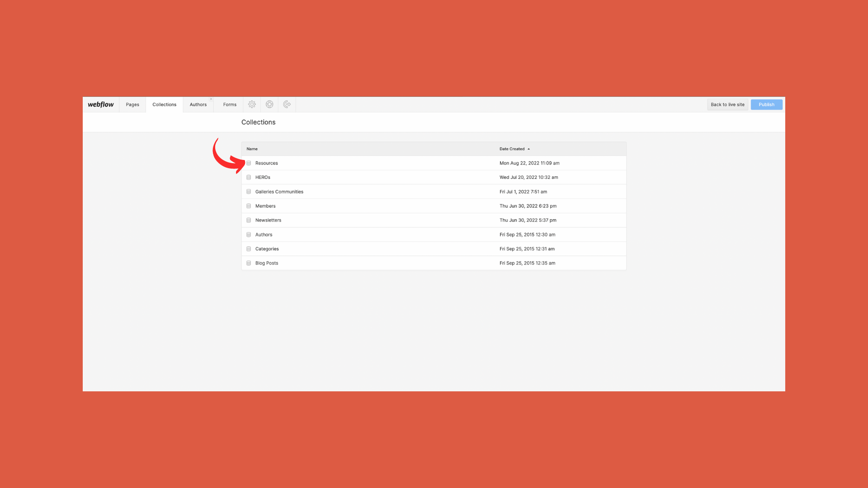Click the help lifebuoy icon
The height and width of the screenshot is (488, 868).
click(269, 104)
